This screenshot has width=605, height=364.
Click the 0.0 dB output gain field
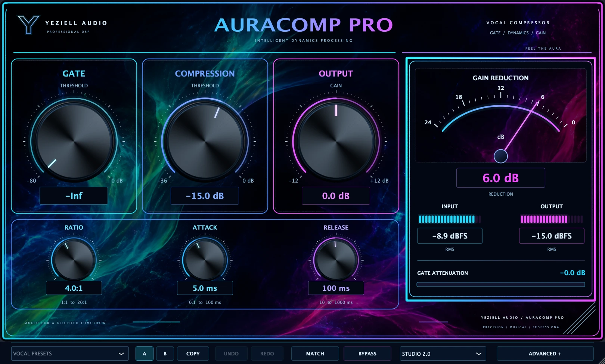[x=336, y=196]
